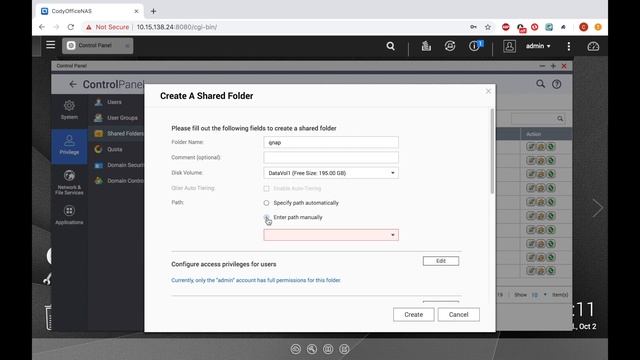Open the Show items per page dropdown
Screen dimensions: 640x360
click(538, 295)
